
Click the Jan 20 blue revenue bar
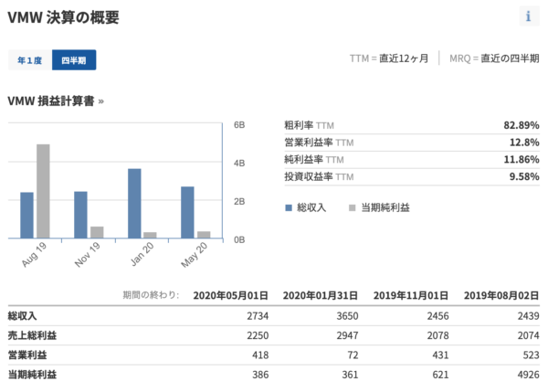[x=134, y=203]
